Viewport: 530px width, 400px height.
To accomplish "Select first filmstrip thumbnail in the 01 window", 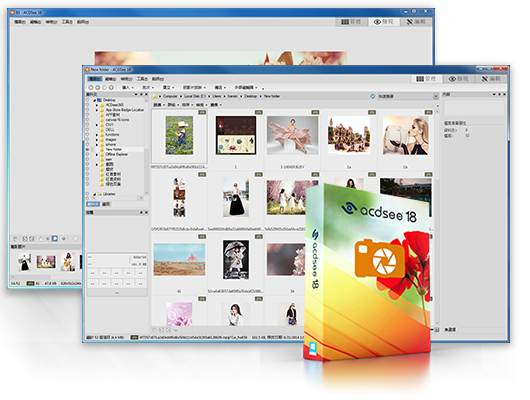I will [25, 262].
